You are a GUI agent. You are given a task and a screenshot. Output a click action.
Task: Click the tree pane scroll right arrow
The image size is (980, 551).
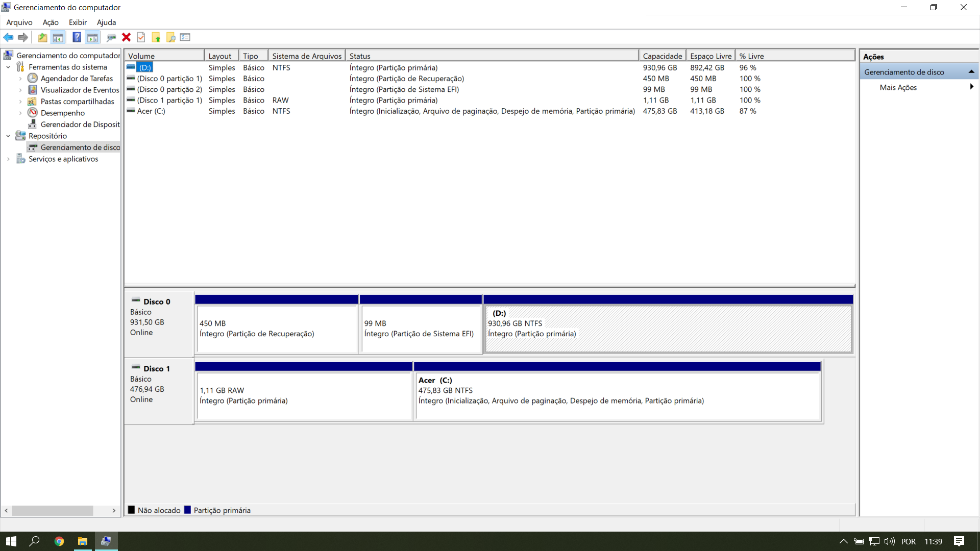[114, 510]
